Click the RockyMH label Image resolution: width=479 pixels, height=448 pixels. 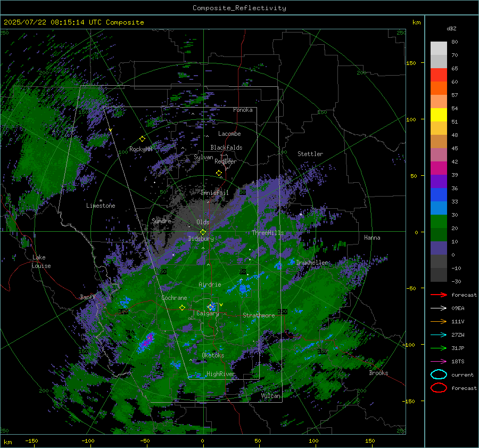(x=141, y=149)
